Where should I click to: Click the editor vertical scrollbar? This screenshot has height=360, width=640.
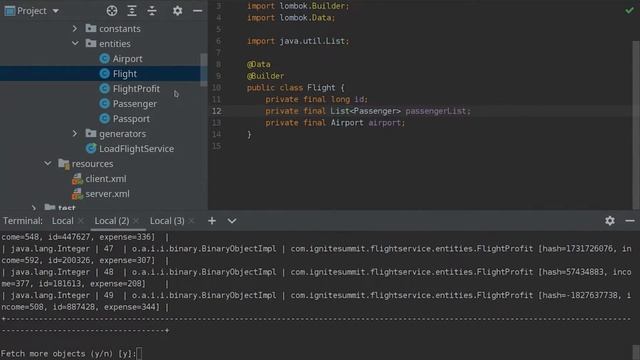click(636, 124)
